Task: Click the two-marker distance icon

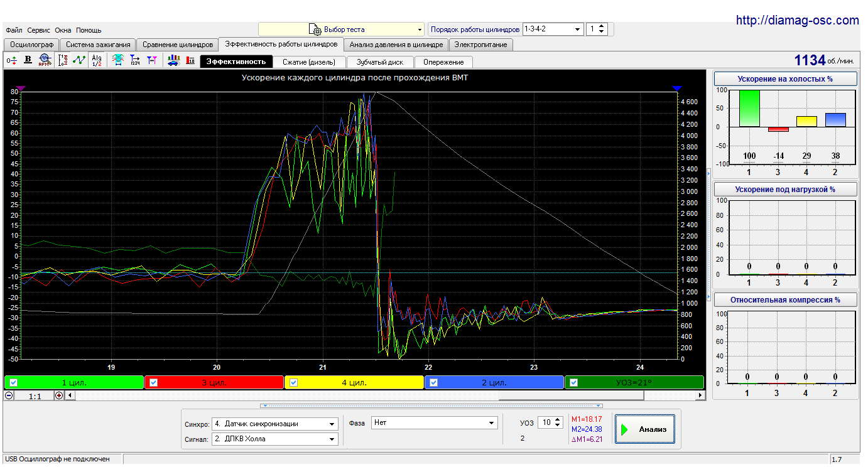Action: (151, 60)
